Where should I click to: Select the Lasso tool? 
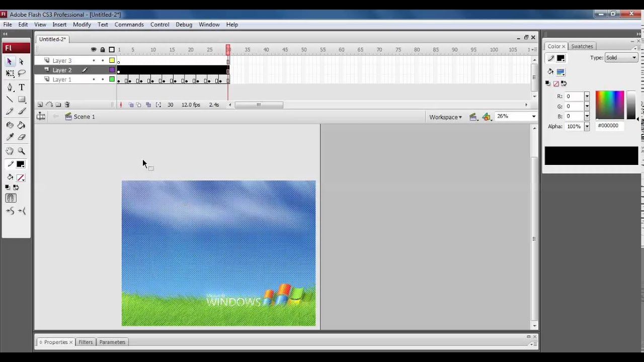(x=22, y=73)
